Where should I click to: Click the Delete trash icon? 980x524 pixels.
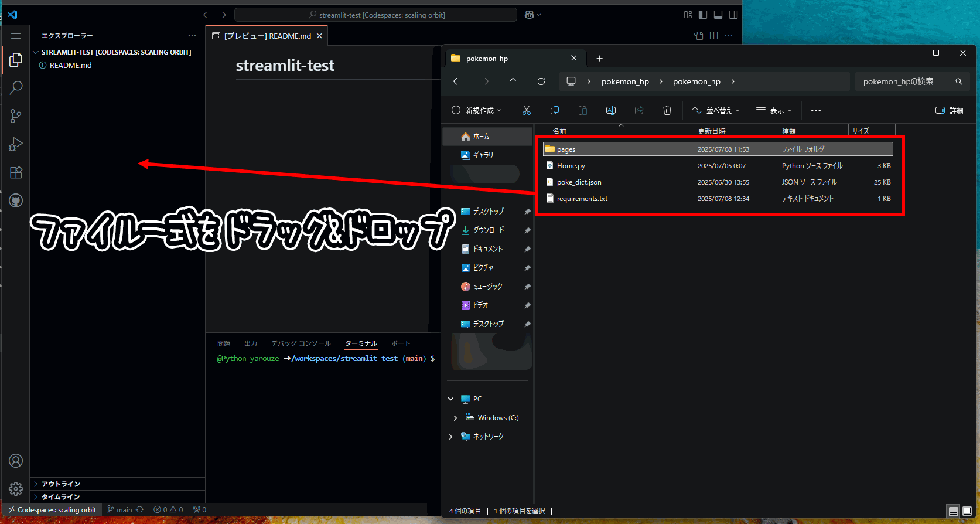point(667,110)
